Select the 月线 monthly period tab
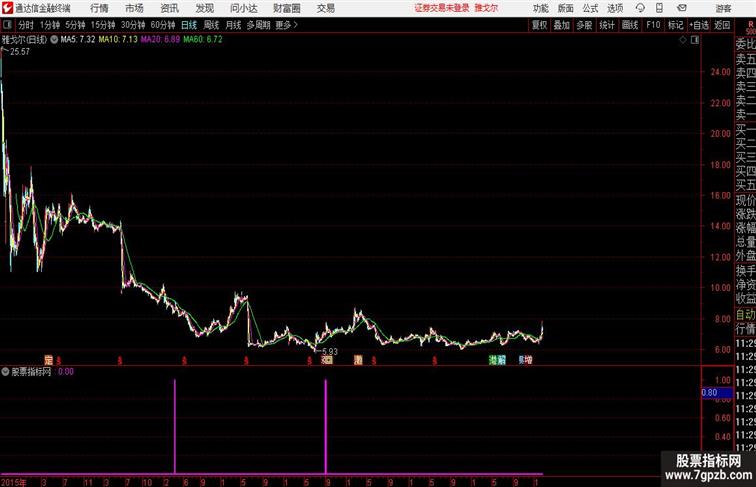The image size is (756, 487). click(x=233, y=25)
